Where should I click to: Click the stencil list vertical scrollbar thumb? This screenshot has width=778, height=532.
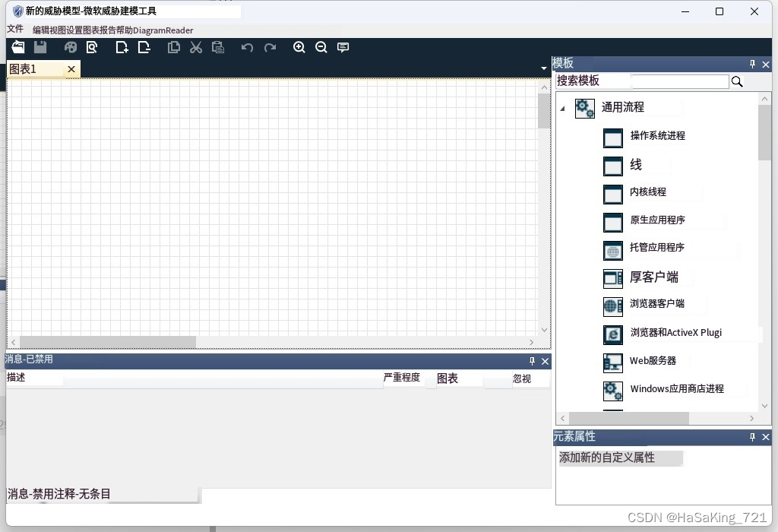point(764,132)
